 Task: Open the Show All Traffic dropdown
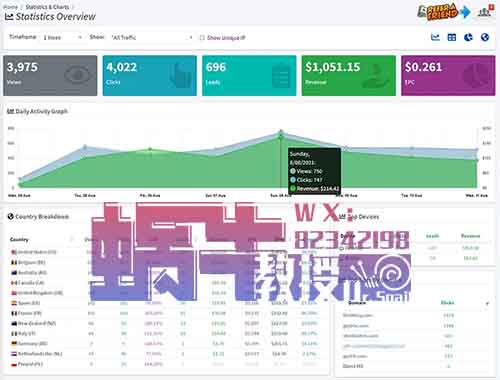point(152,37)
